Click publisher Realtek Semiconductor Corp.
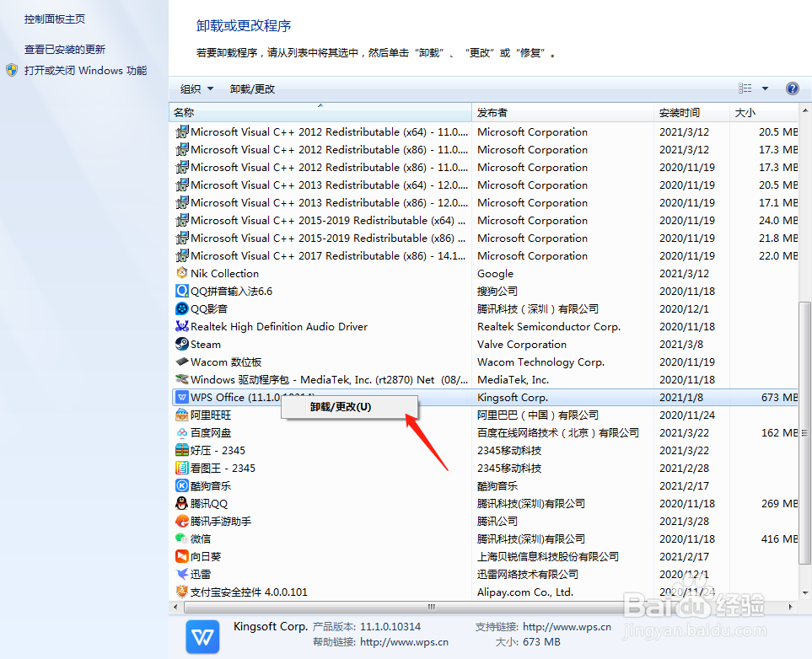The height and width of the screenshot is (659, 812). [548, 327]
